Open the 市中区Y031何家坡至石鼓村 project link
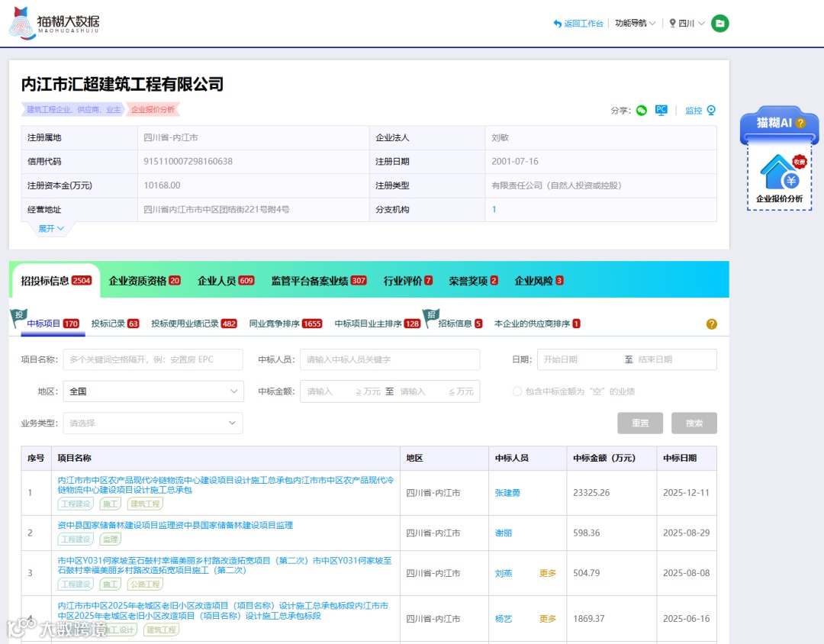This screenshot has width=824, height=644. click(224, 565)
